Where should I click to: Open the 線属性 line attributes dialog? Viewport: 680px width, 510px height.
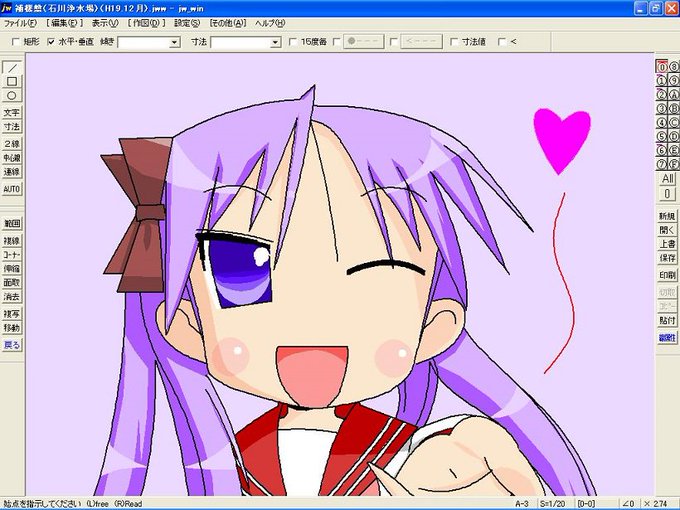(667, 337)
